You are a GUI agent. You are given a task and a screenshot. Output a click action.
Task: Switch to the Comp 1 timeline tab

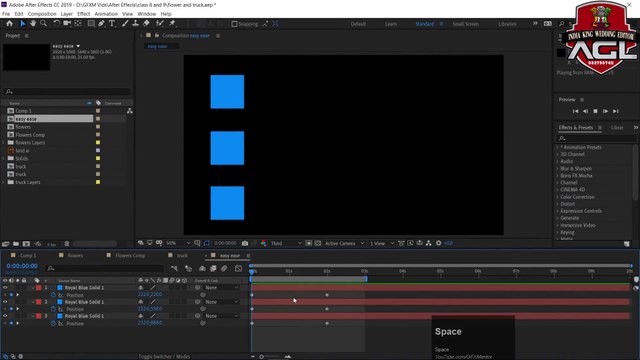pyautogui.click(x=28, y=256)
